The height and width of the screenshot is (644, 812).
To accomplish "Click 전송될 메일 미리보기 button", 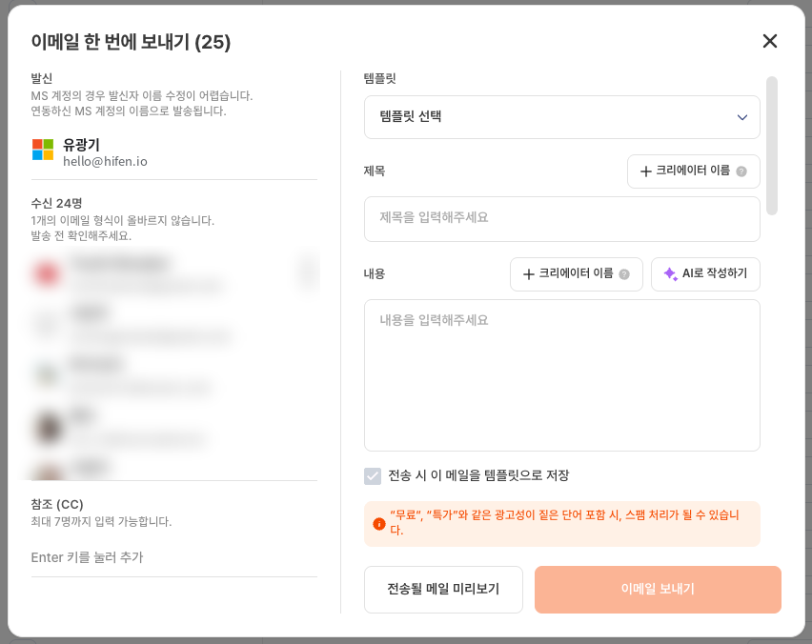I will (x=443, y=589).
